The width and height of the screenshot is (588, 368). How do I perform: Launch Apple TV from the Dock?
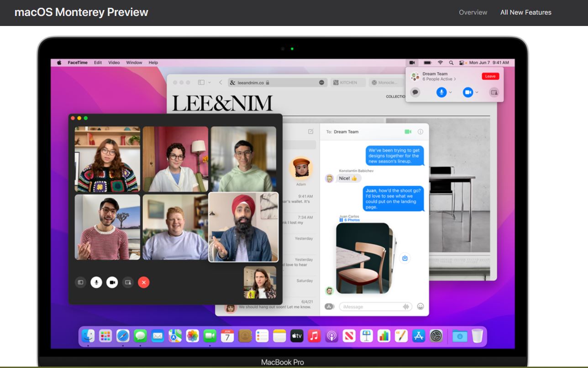(x=297, y=336)
